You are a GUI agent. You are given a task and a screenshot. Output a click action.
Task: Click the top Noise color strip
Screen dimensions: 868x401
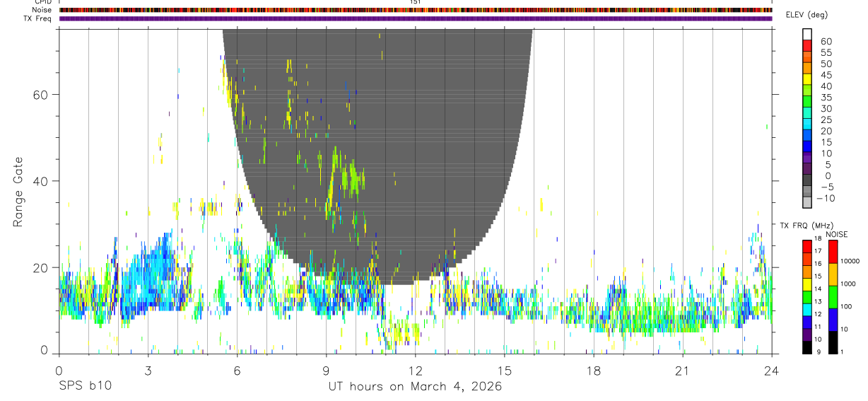tap(416, 10)
